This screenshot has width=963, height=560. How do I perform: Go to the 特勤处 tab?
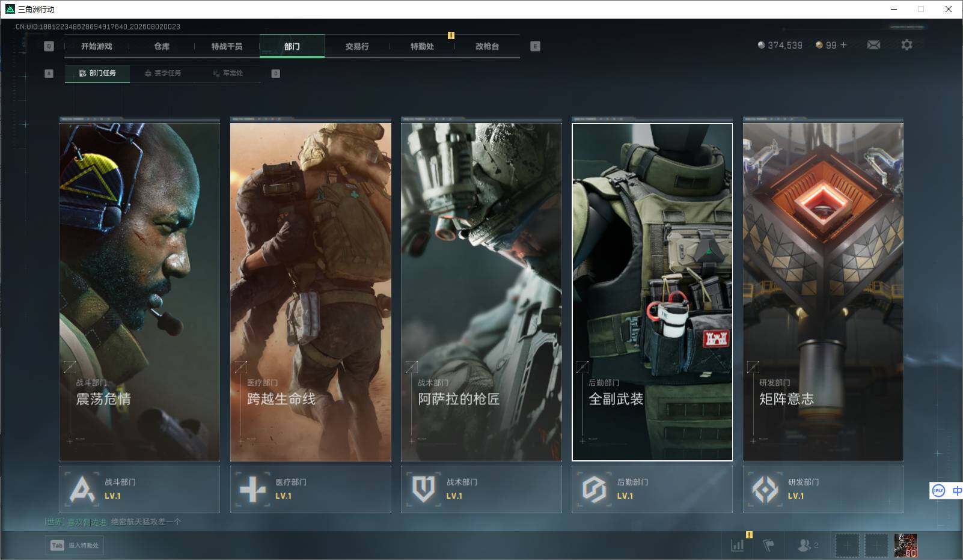pyautogui.click(x=422, y=46)
